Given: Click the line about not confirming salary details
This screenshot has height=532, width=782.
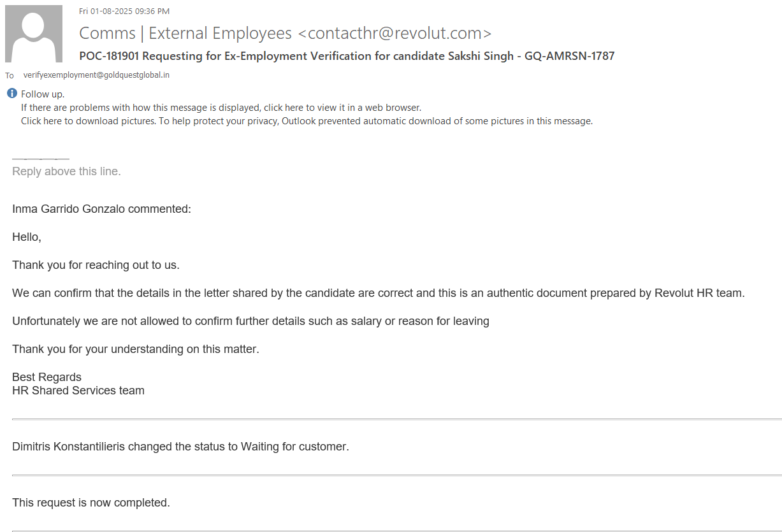Looking at the screenshot, I should 250,321.
